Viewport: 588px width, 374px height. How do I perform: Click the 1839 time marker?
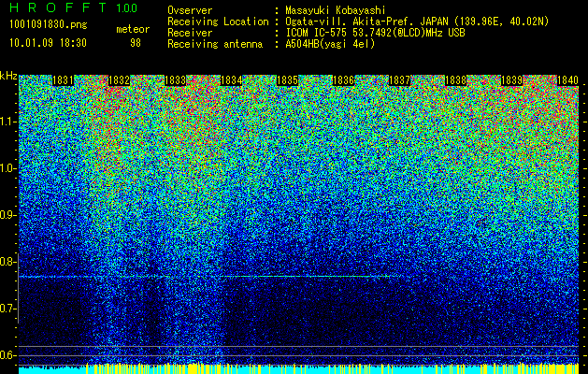pos(512,80)
